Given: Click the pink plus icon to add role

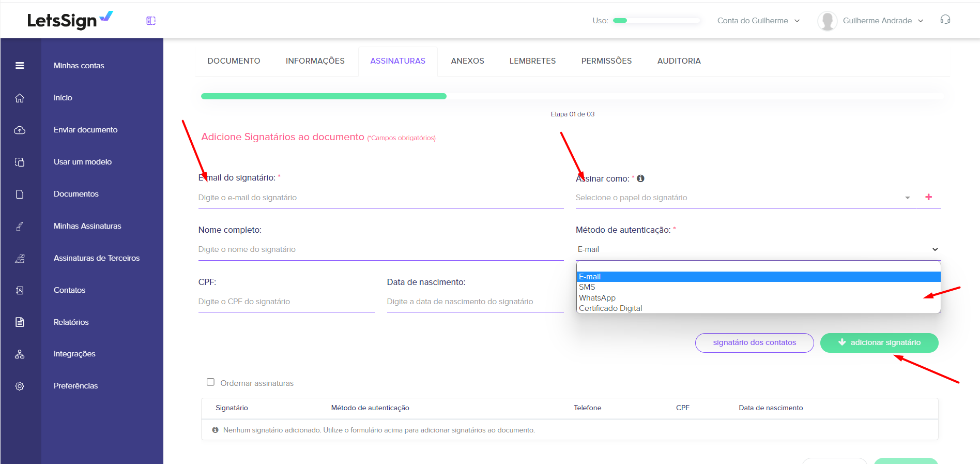Looking at the screenshot, I should pyautogui.click(x=929, y=197).
